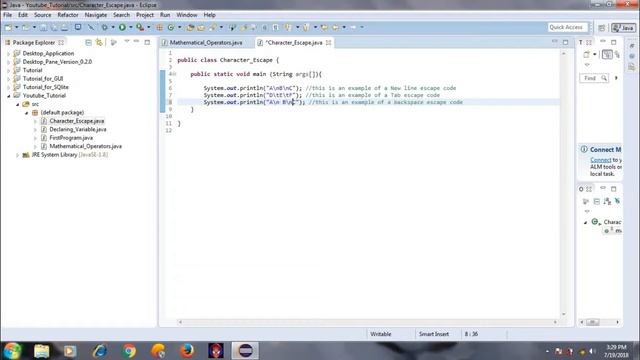Image resolution: width=640 pixels, height=360 pixels.
Task: Click the Open Type toolbar icon
Action: tap(190, 27)
